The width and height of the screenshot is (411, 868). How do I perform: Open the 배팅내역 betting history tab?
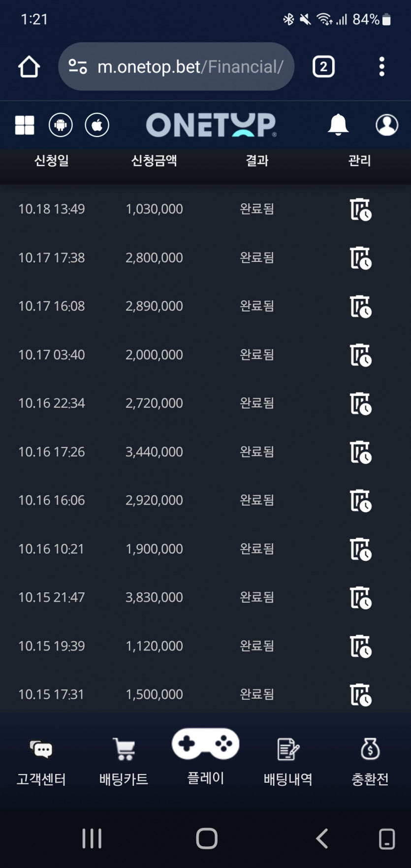coord(288,762)
